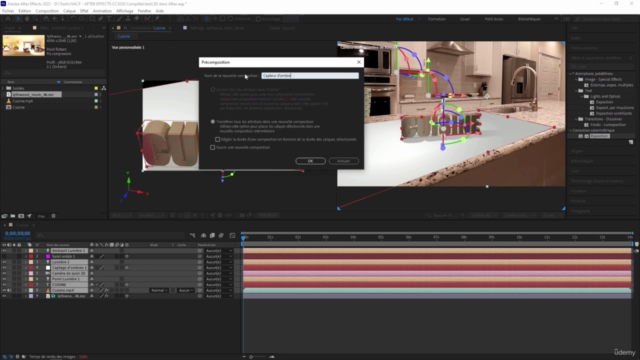Open the Affichage menu

pyautogui.click(x=125, y=11)
